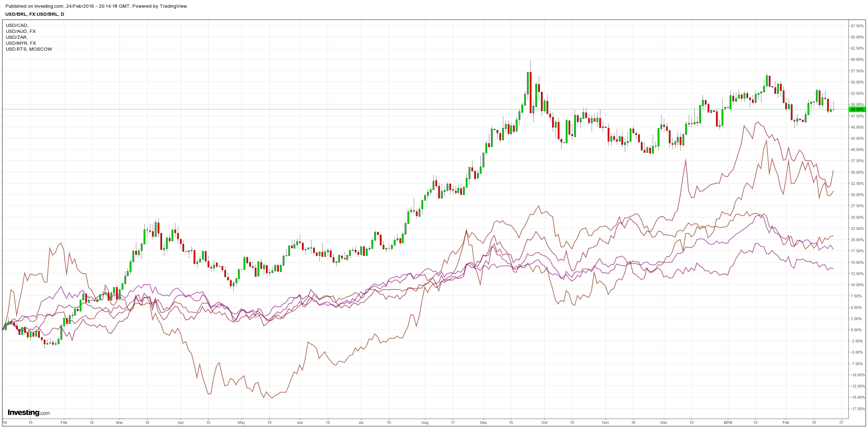Image resolution: width=868 pixels, height=427 pixels.
Task: Click the USD/BRL, FX:USD/BRL, D chart title
Action: coord(35,14)
